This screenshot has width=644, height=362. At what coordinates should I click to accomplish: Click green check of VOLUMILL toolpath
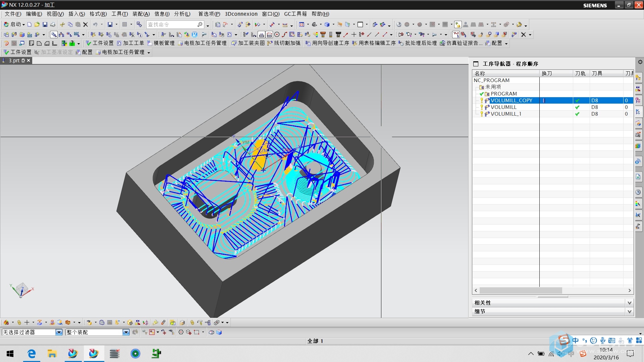(x=577, y=107)
